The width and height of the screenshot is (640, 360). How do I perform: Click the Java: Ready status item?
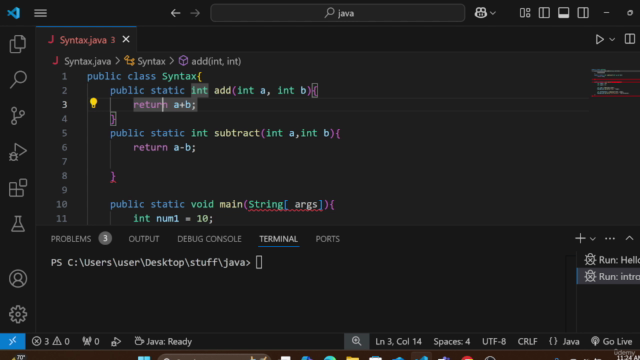tap(163, 341)
